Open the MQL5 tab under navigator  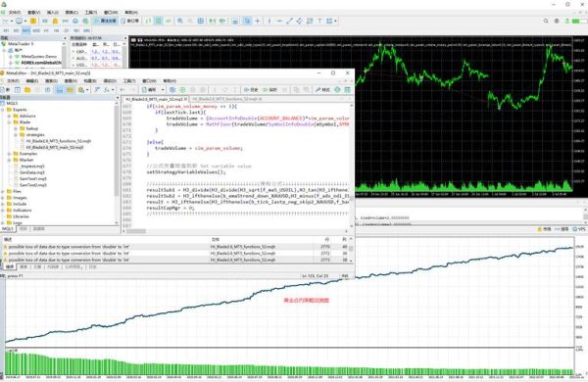tap(8, 228)
